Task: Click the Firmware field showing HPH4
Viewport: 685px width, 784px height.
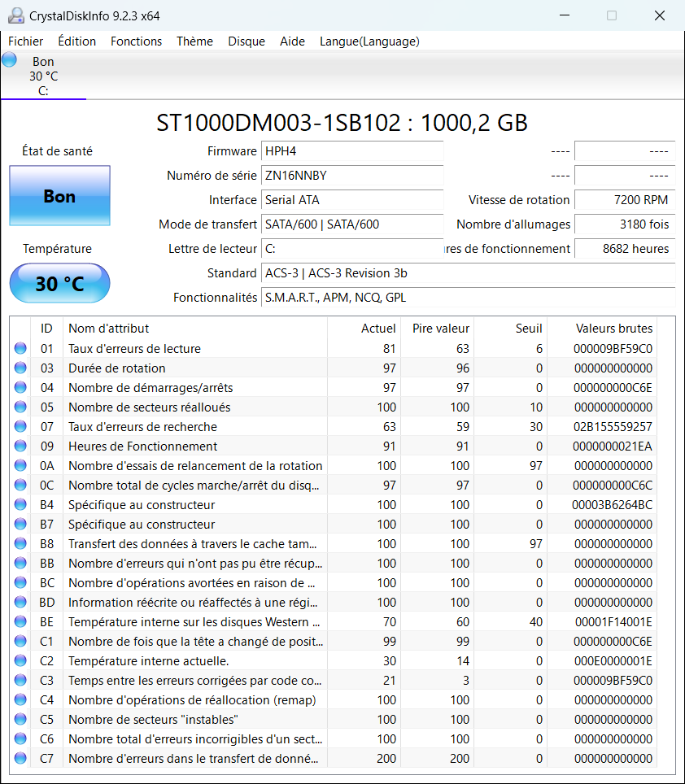Action: point(352,151)
